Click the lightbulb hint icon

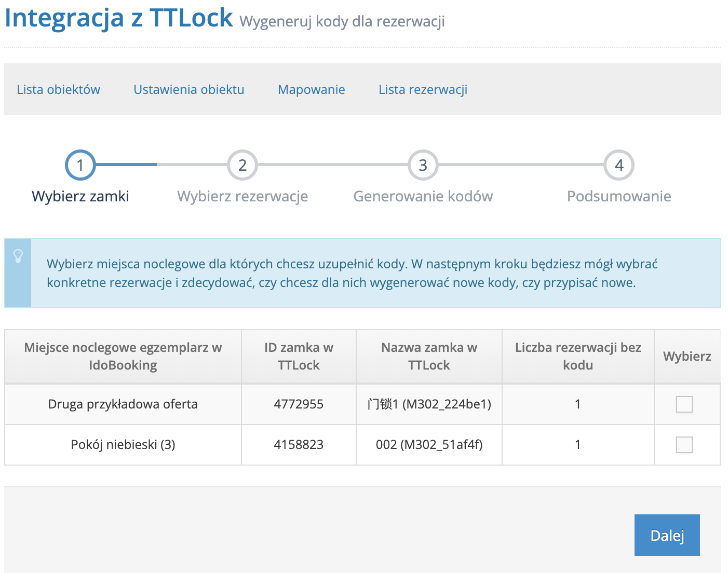pyautogui.click(x=18, y=256)
